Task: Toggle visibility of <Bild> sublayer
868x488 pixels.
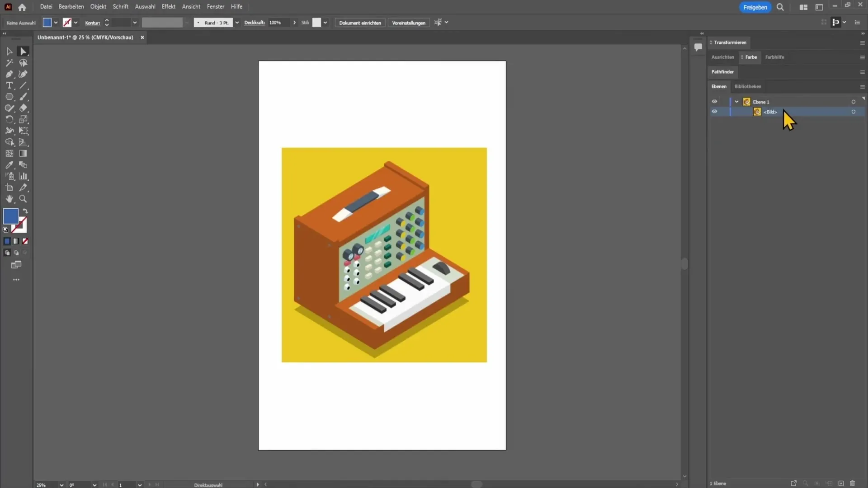Action: click(714, 112)
